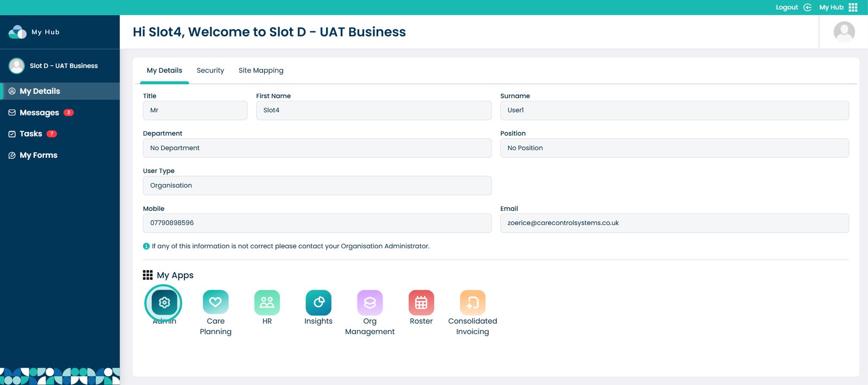The image size is (868, 385).
Task: Click the welcome heading text
Action: click(x=269, y=32)
